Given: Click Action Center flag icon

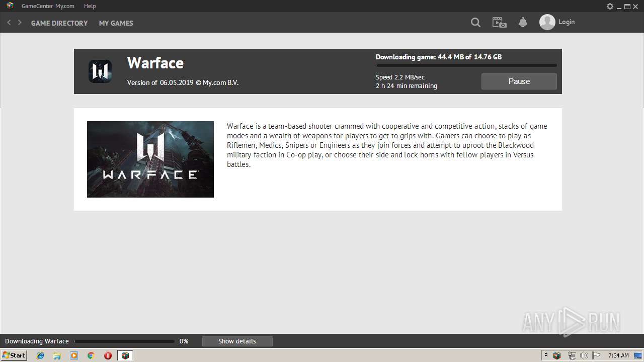Looking at the screenshot, I should [596, 355].
